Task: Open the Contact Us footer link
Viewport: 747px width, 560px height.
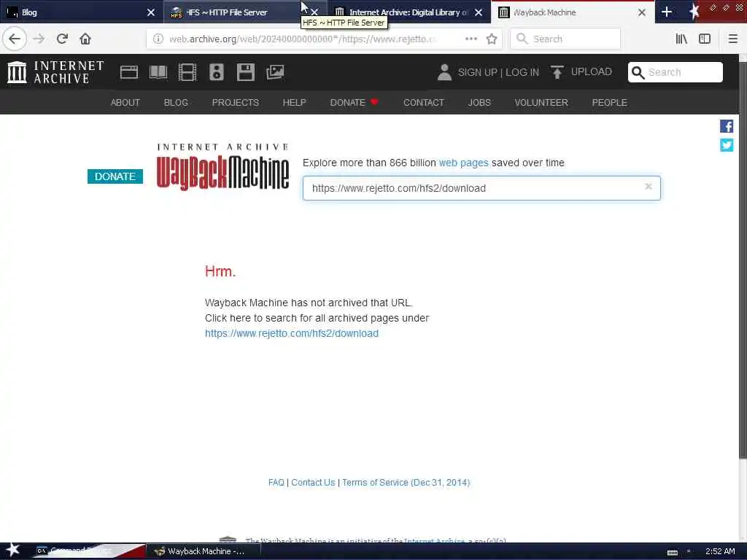Action: coord(313,483)
